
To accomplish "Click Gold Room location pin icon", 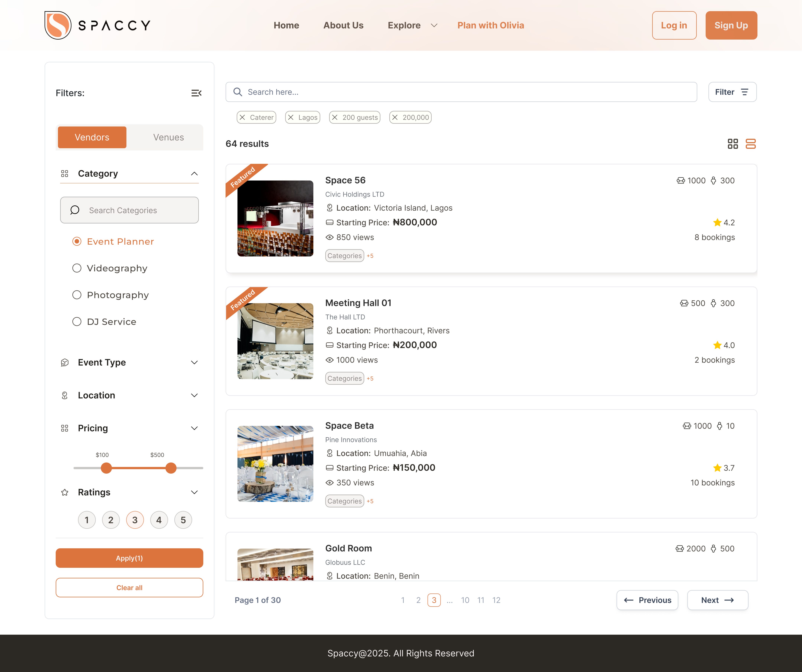I will coord(330,576).
